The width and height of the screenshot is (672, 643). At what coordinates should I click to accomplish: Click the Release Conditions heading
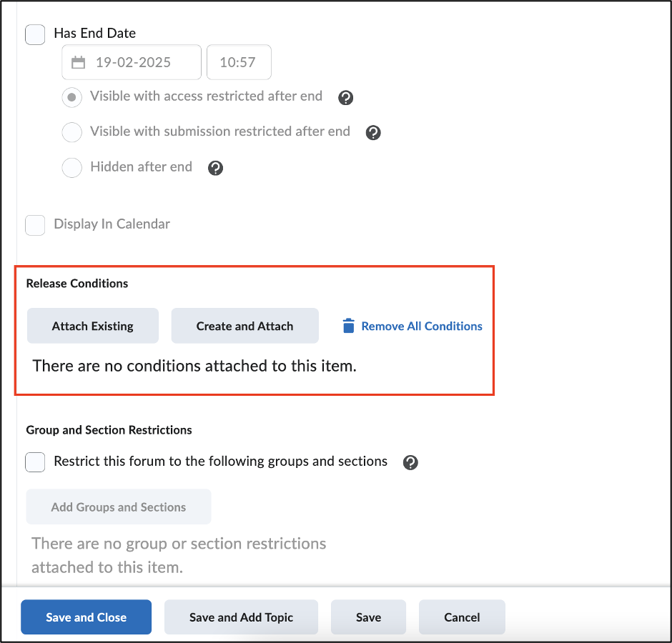pos(77,283)
